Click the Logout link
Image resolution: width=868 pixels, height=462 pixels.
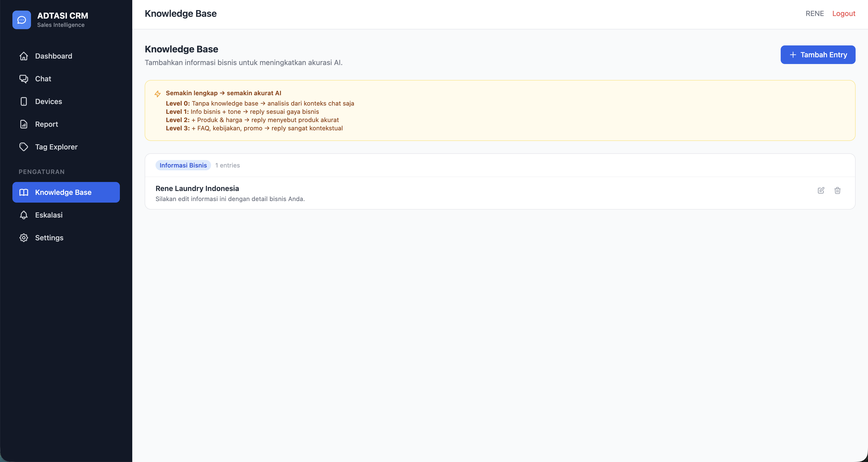click(x=844, y=13)
